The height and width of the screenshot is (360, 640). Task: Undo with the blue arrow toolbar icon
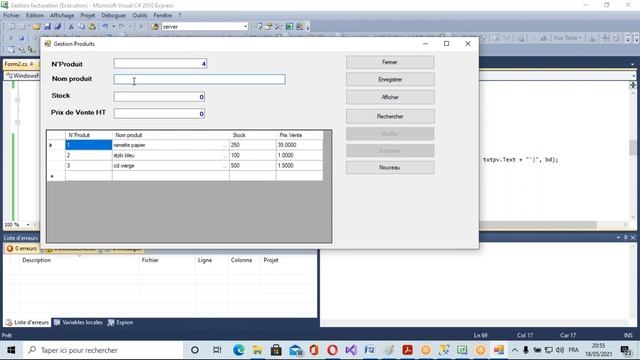point(105,27)
